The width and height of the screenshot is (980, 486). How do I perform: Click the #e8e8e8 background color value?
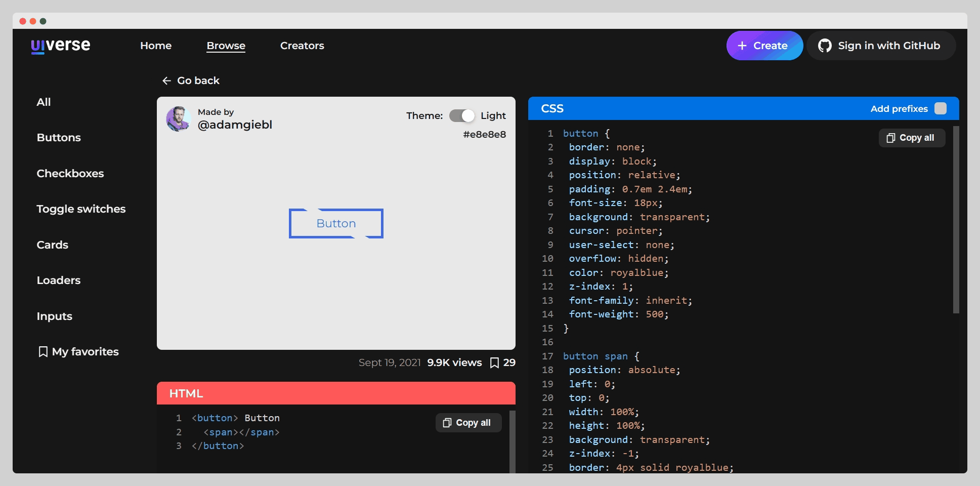point(484,135)
